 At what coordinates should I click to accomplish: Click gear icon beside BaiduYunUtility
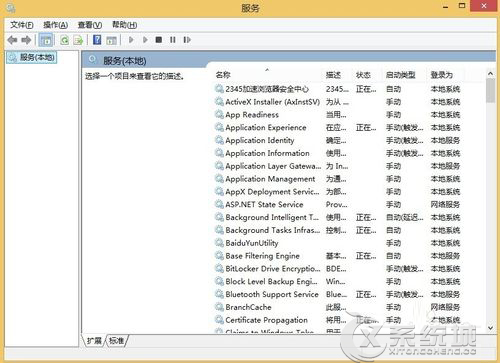tap(219, 243)
